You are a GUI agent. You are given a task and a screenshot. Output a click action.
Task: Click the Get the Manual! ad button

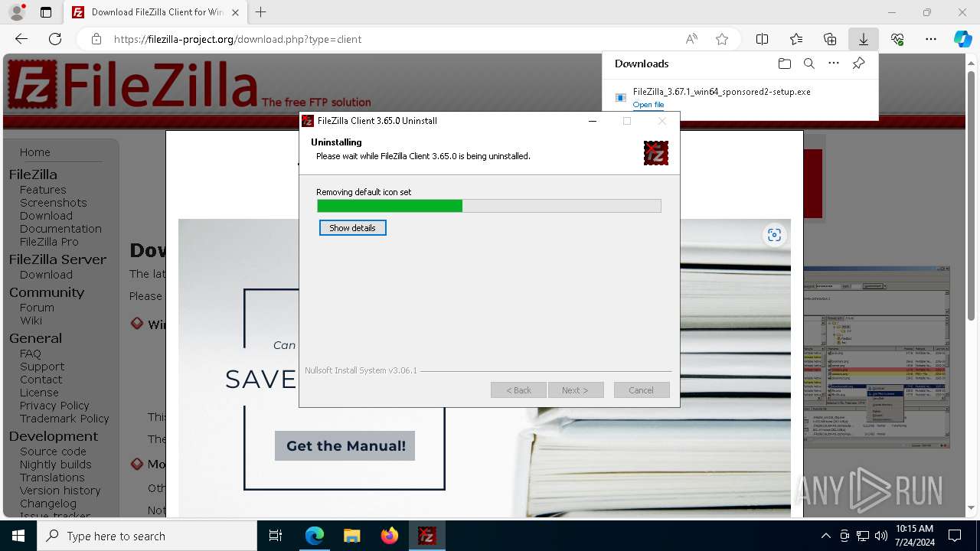[345, 445]
